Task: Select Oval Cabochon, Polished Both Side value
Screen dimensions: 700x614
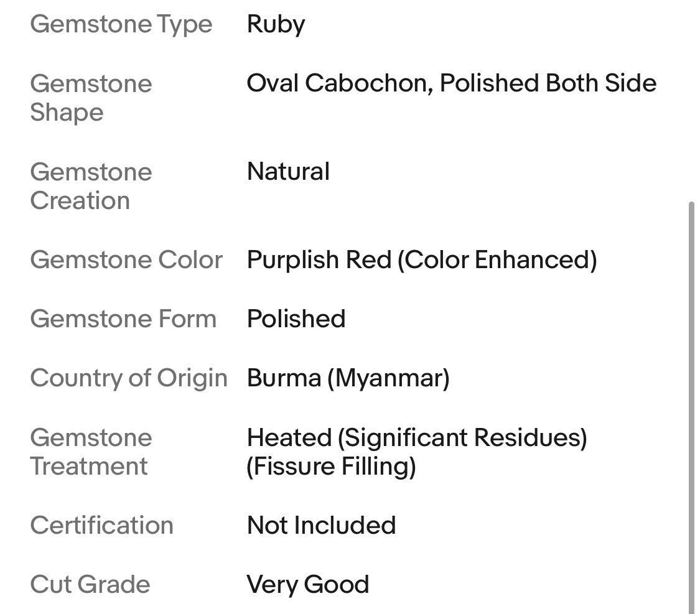Action: click(451, 83)
